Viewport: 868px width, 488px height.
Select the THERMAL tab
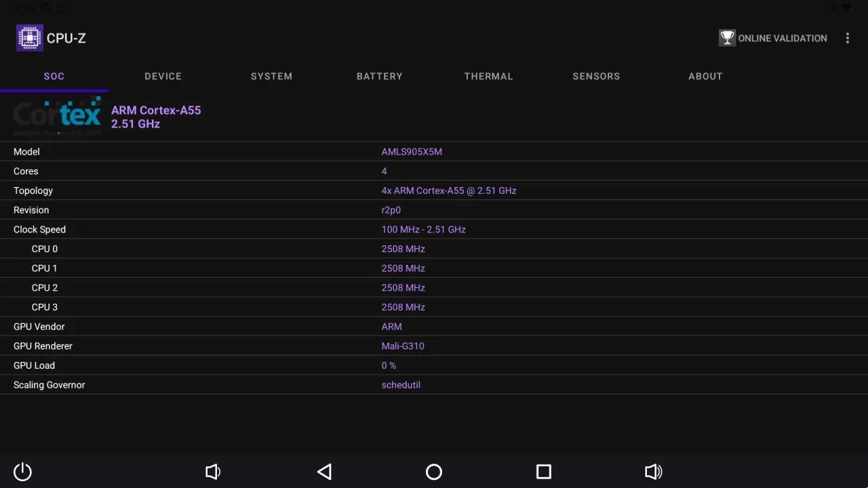click(x=488, y=76)
